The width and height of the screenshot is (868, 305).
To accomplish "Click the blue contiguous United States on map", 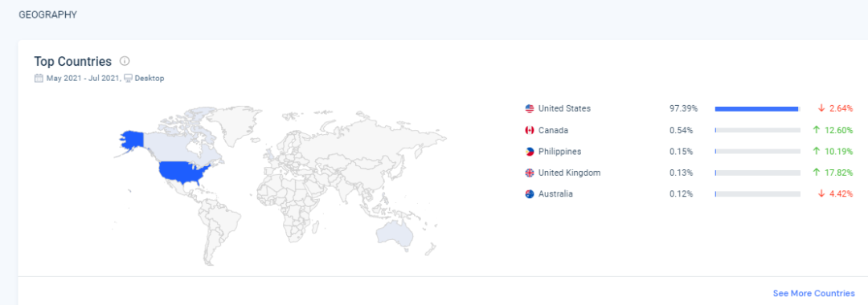I will tap(182, 173).
